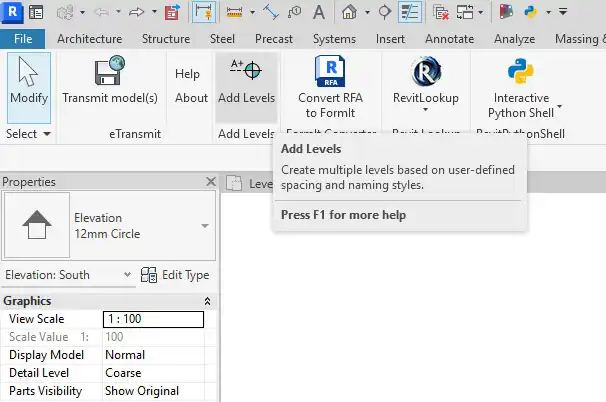Open the Python icon dropdown arrow

tap(548, 12)
